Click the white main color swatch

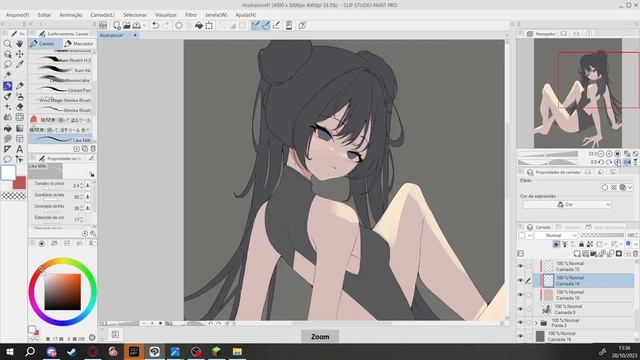(8, 173)
